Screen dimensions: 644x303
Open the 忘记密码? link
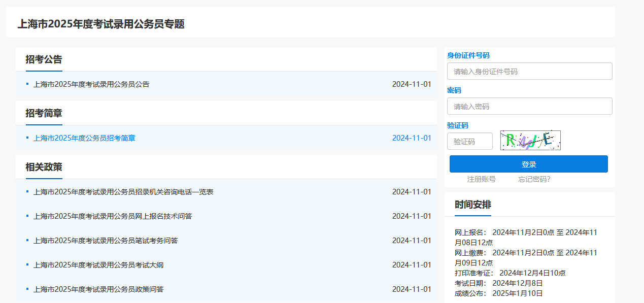click(x=534, y=179)
